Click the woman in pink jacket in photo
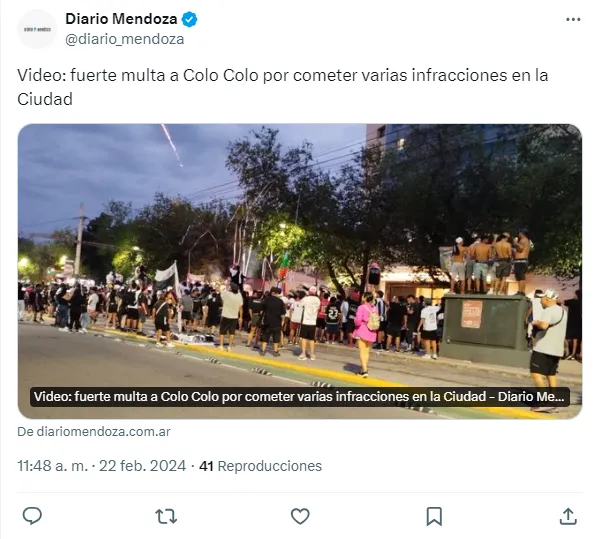 pyautogui.click(x=365, y=334)
